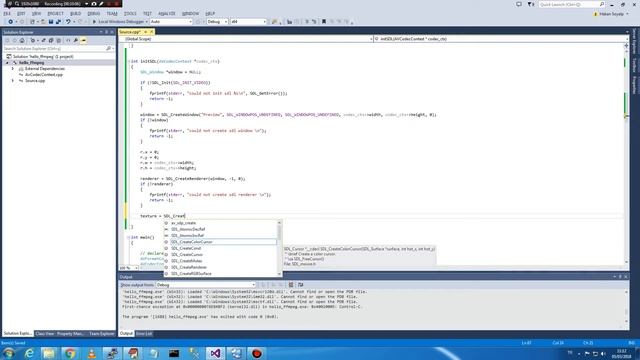
Task: Open the x64 solution platform dropdown
Action: 249,22
